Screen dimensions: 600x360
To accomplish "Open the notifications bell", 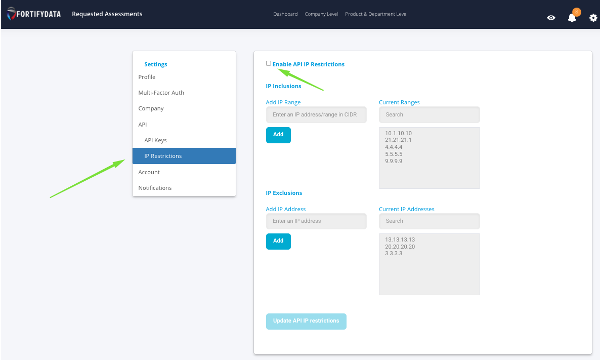I will (572, 18).
